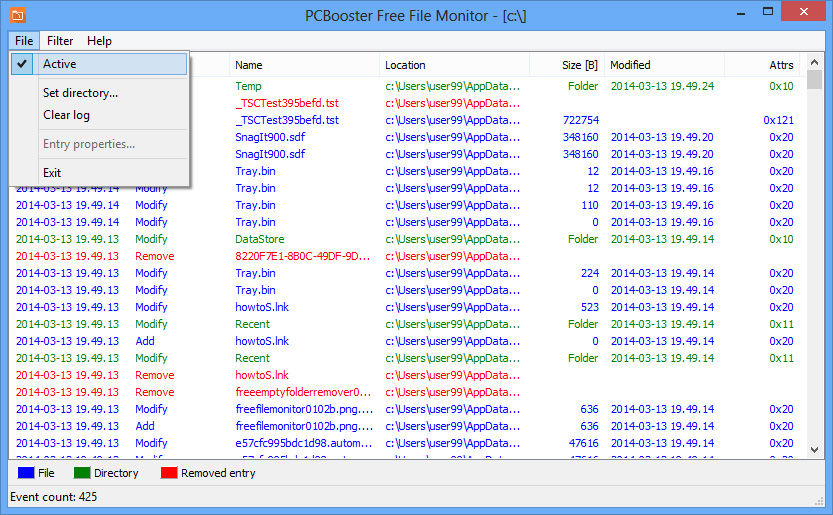Maximize the File Monitor window
Viewport: 833px width, 515px height.
(768, 12)
